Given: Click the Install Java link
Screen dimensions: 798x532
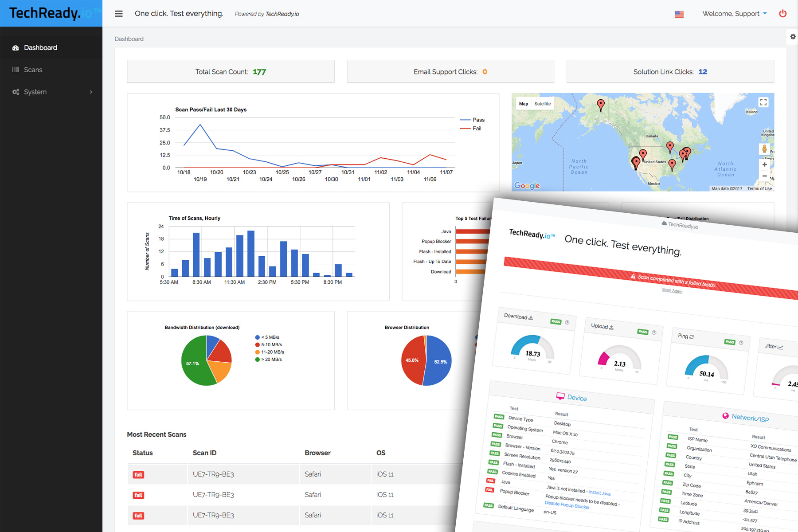Looking at the screenshot, I should point(599,493).
